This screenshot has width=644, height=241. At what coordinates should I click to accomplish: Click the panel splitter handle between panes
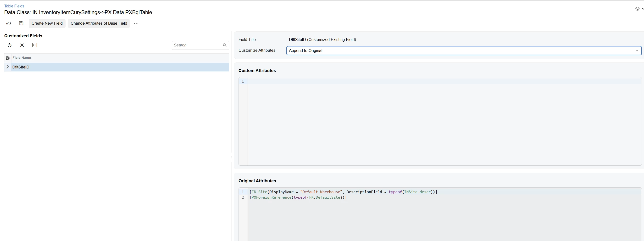click(x=232, y=158)
